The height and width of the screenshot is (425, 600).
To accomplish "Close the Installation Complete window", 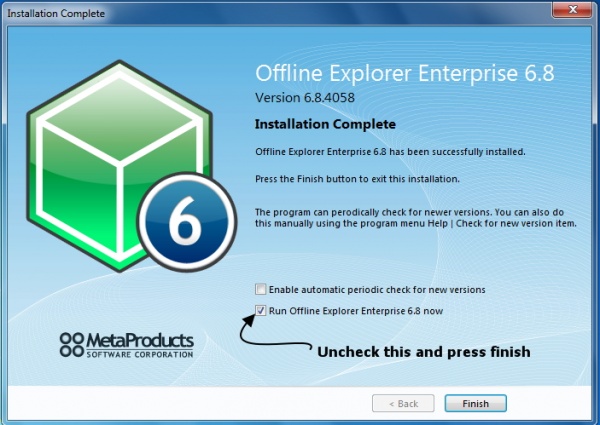I will (x=572, y=10).
